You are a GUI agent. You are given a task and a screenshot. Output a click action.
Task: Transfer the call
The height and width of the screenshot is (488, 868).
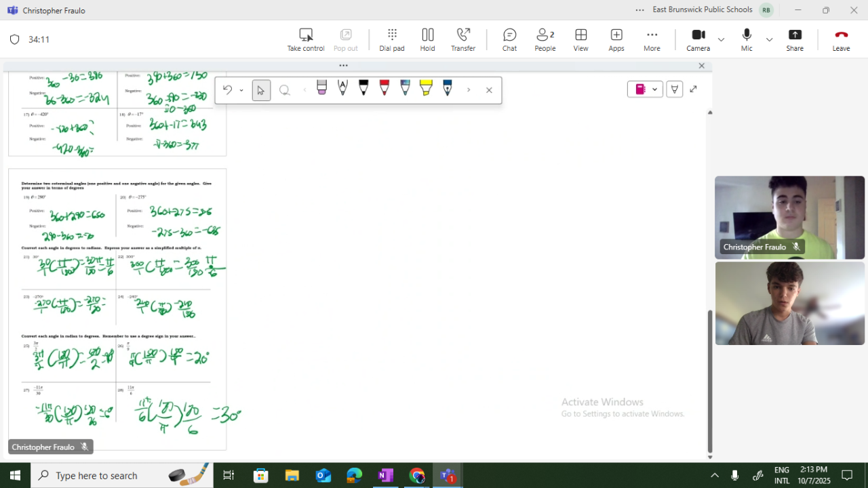(463, 40)
